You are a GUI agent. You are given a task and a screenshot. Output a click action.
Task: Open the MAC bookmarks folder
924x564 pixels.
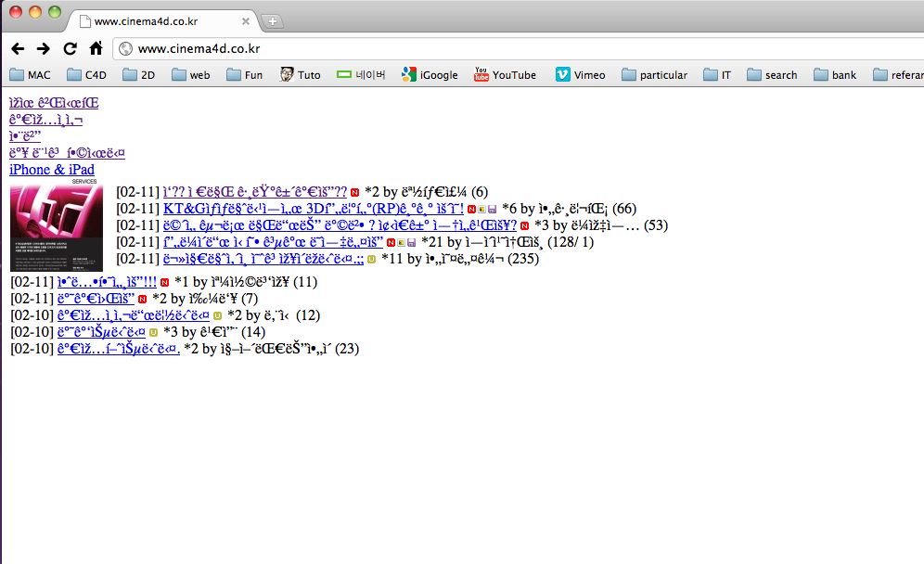[x=30, y=75]
